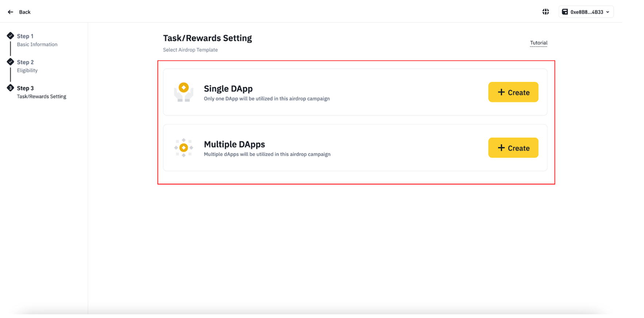Click the Step 3 numbered diamond icon
The image size is (644, 318).
pyautogui.click(x=11, y=88)
